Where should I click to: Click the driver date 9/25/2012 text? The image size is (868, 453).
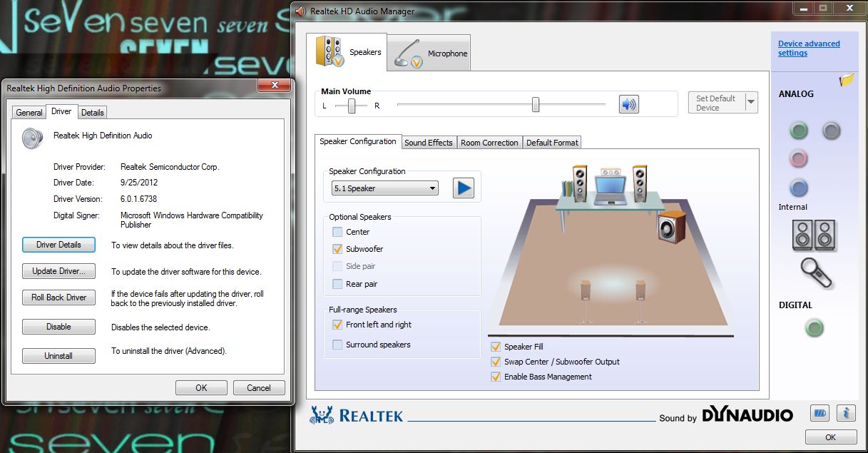coord(139,183)
